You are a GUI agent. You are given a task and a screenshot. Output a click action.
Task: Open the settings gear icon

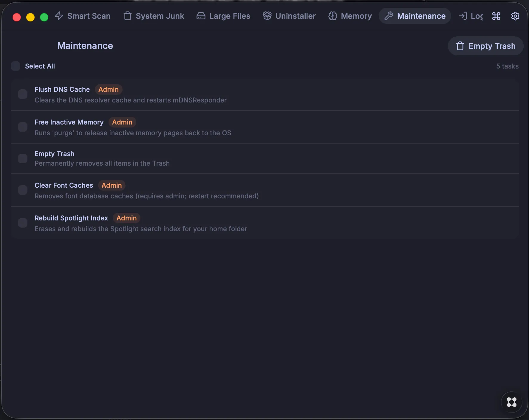pos(515,16)
